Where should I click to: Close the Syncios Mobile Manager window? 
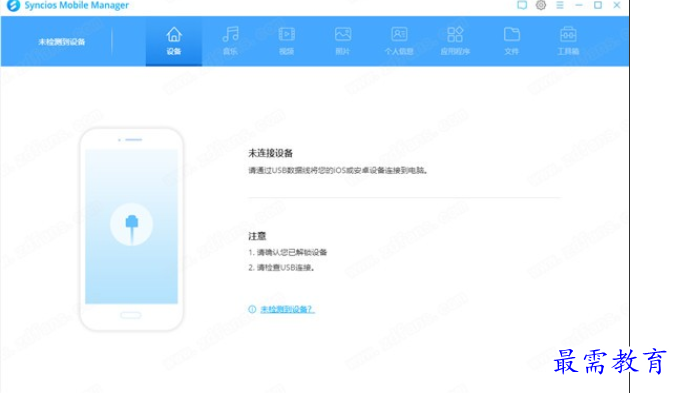tap(617, 5)
